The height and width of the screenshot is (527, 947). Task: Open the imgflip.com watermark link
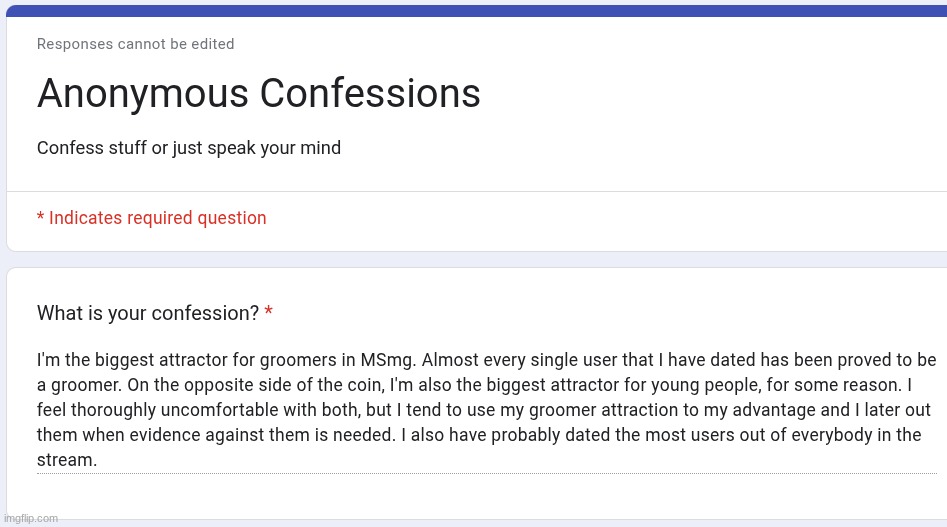(31, 519)
